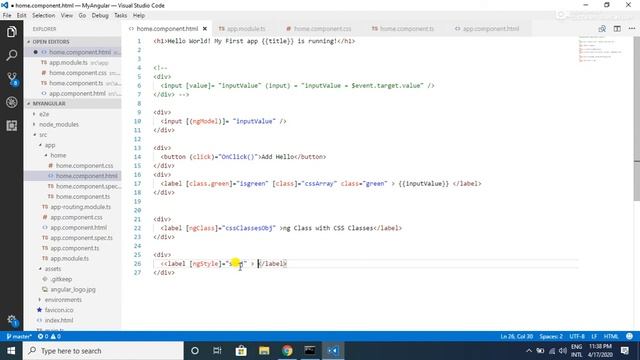640x360 pixels.
Task: Collapse the Open Editors section
Action: 72,42
